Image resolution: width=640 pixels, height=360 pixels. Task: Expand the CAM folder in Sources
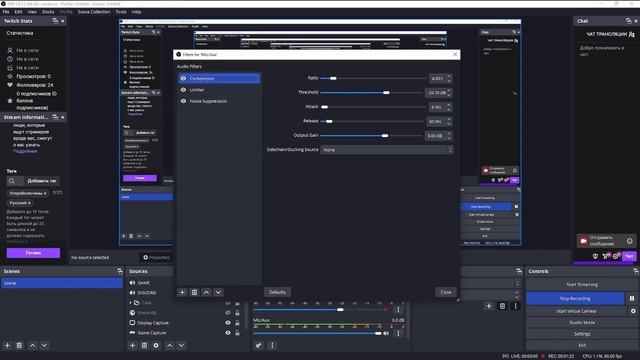click(131, 303)
